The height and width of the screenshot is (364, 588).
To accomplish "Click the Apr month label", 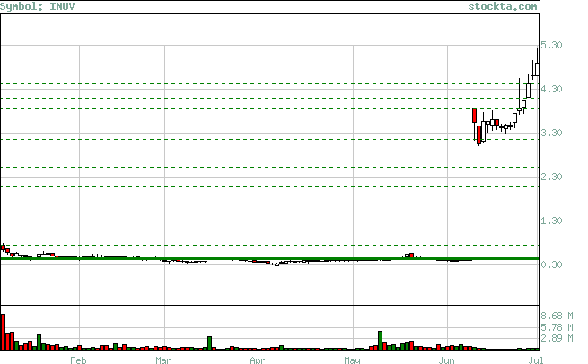I will pyautogui.click(x=258, y=360).
